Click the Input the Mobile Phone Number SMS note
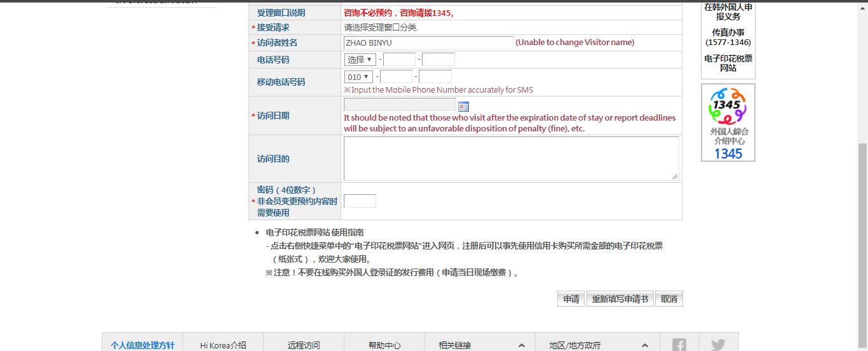The image size is (868, 351). click(438, 90)
